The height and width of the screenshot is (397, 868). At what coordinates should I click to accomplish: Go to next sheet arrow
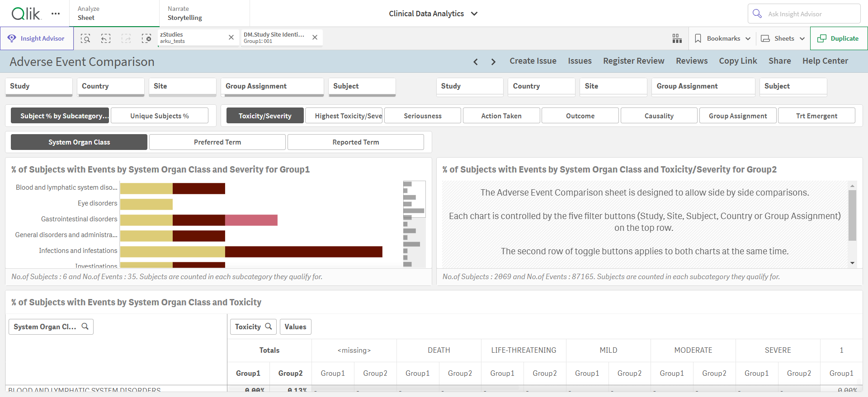tap(493, 61)
